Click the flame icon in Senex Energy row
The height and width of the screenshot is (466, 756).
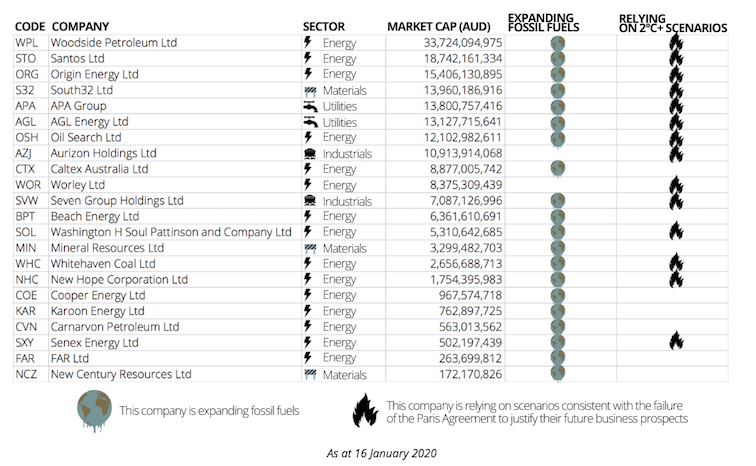pos(676,342)
